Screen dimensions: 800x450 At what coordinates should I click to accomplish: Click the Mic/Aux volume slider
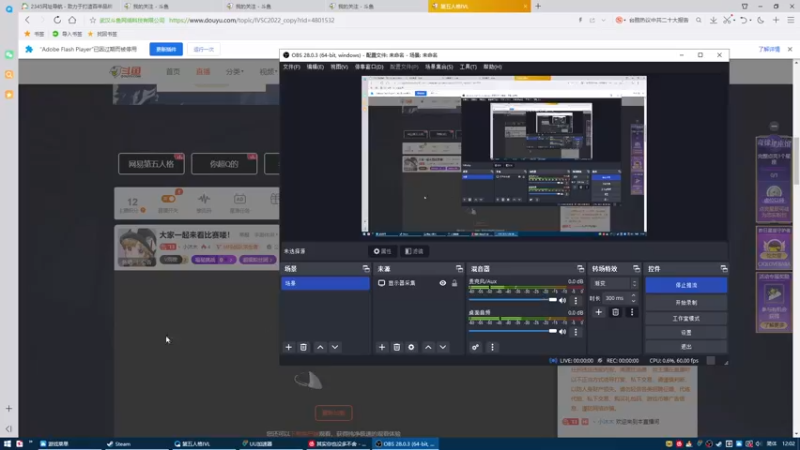pyautogui.click(x=512, y=300)
